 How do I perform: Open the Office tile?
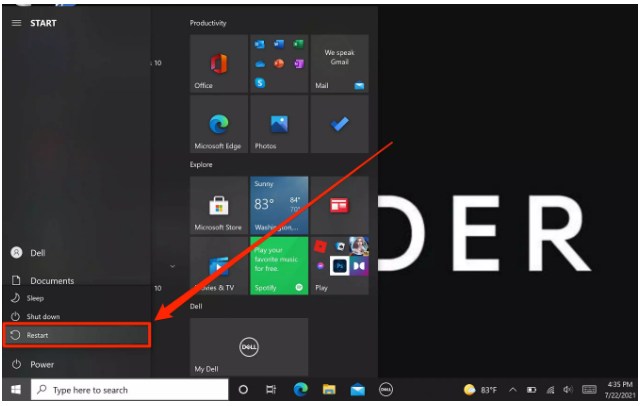[219, 64]
